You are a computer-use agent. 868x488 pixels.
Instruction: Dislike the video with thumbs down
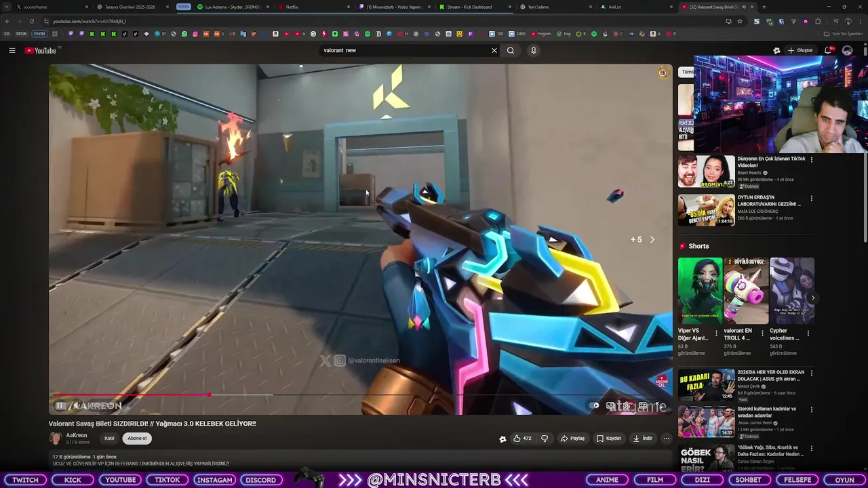coord(545,439)
